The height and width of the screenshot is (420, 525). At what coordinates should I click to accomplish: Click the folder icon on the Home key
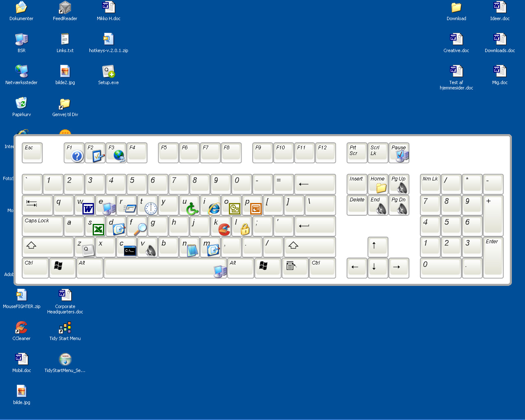(x=381, y=188)
